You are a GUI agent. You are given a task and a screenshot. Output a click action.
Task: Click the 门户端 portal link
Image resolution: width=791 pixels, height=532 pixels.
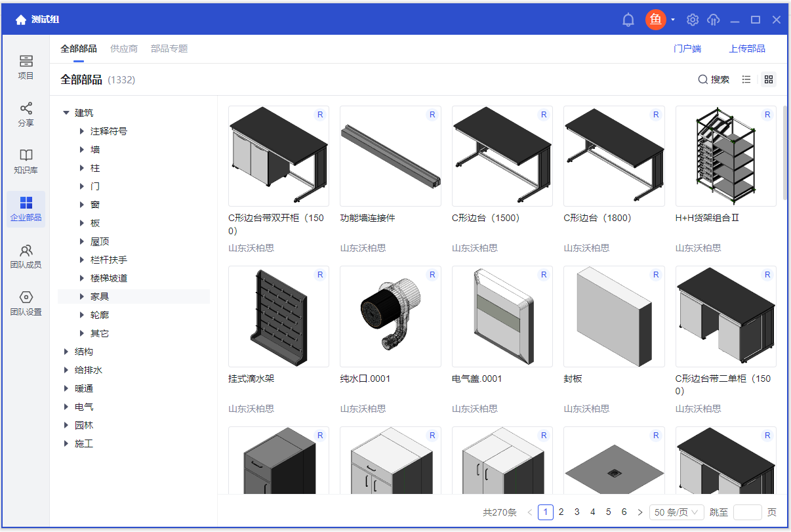pyautogui.click(x=687, y=49)
